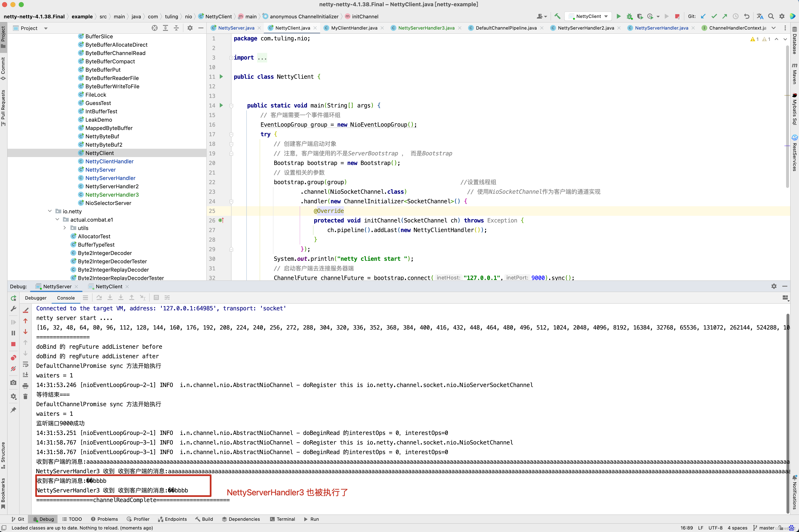Collapse actual.combat.e1 package
The image size is (799, 532).
coord(57,220)
